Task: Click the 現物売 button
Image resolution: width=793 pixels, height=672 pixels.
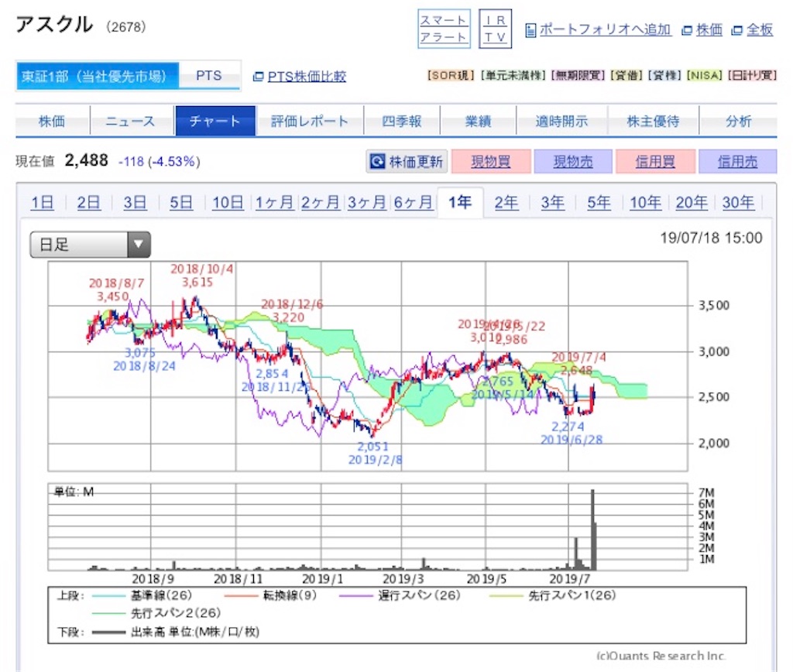Action: 573,161
